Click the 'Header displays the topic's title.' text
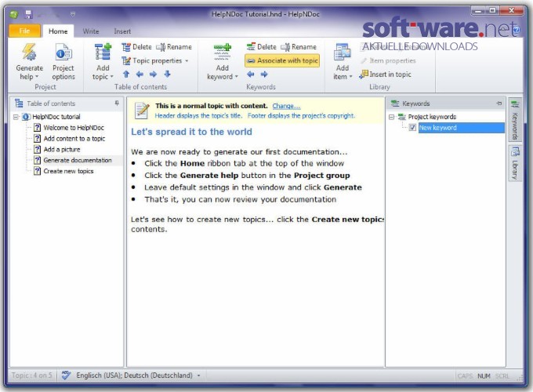This screenshot has height=392, width=533. click(x=199, y=115)
